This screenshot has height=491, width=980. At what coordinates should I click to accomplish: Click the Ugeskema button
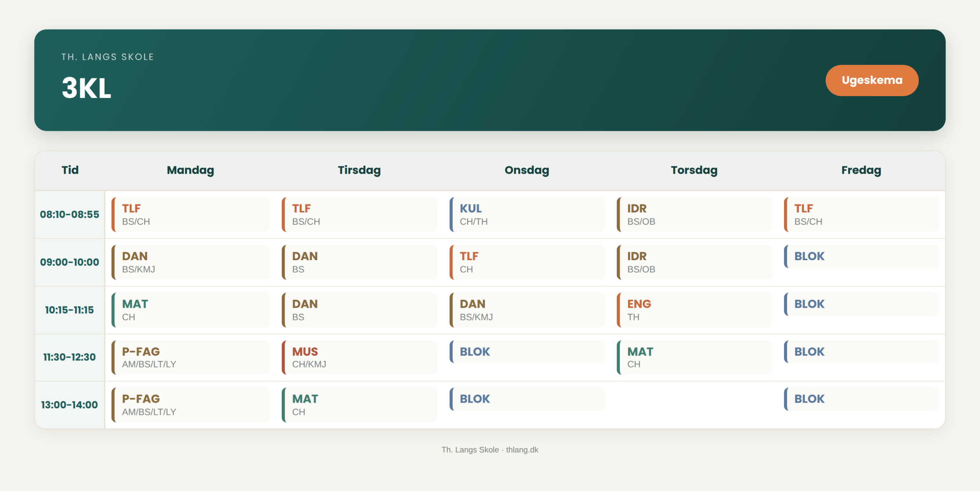[x=872, y=80]
